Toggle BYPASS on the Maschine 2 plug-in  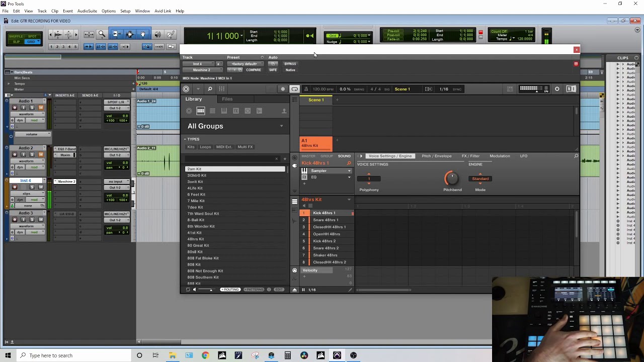coord(290,64)
